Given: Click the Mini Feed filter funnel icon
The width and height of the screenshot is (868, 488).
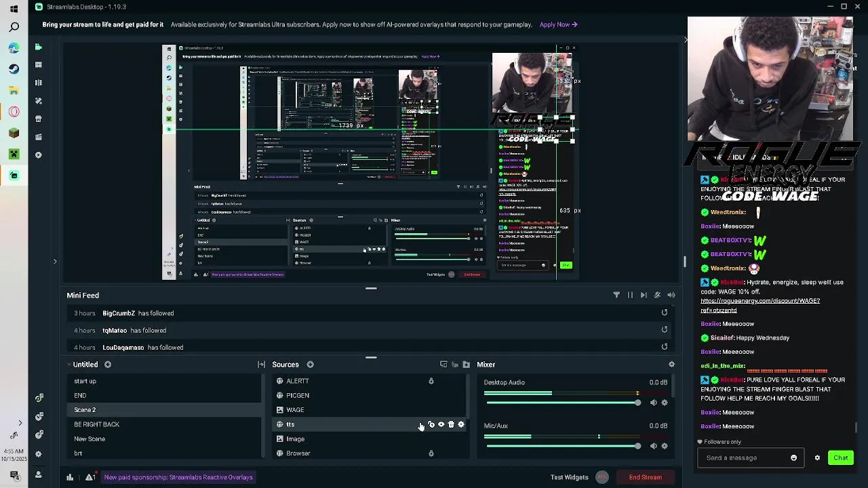Looking at the screenshot, I should (x=616, y=295).
